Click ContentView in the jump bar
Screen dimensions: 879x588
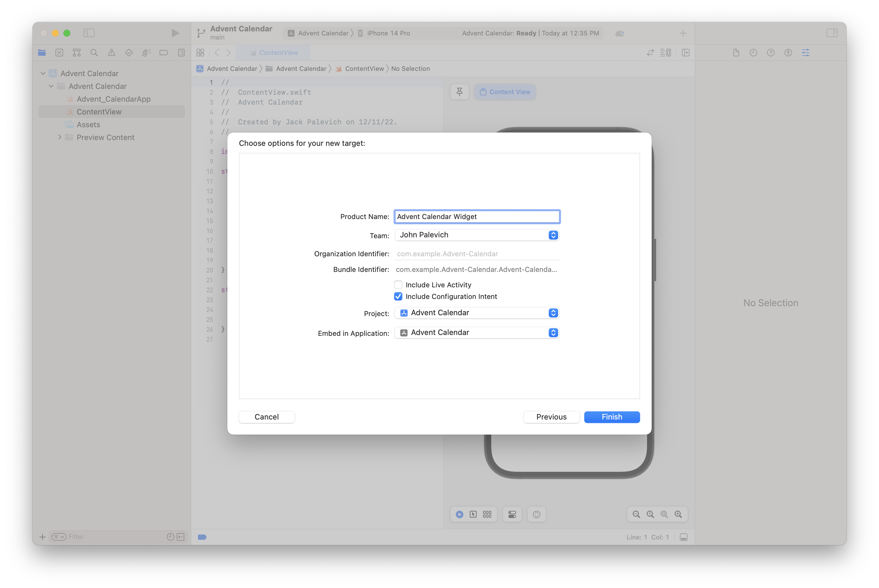coord(360,69)
